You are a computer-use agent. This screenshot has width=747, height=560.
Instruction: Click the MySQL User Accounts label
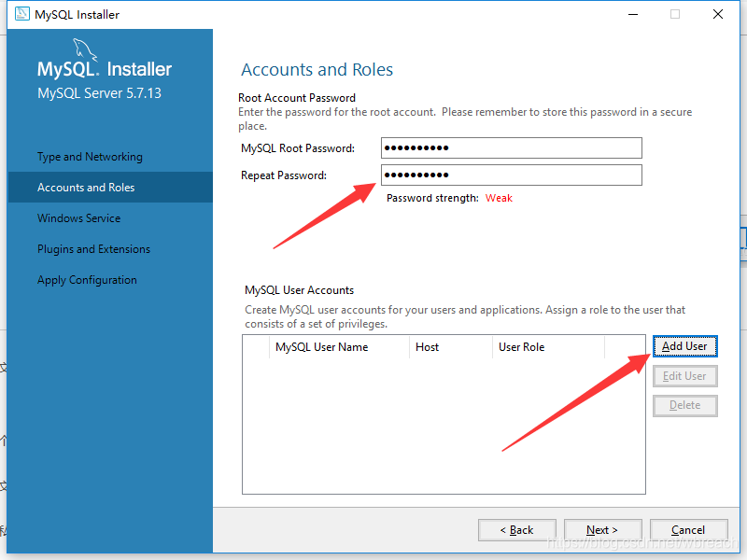point(299,290)
